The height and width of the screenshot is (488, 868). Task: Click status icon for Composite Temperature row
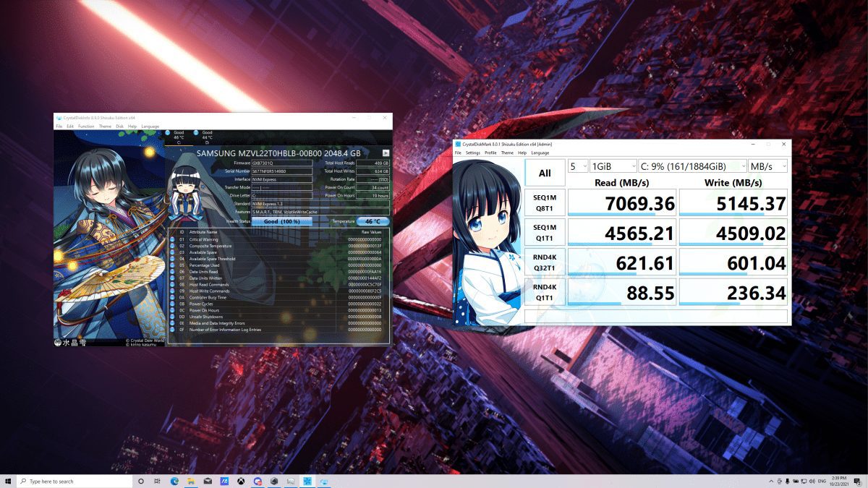[x=172, y=246]
